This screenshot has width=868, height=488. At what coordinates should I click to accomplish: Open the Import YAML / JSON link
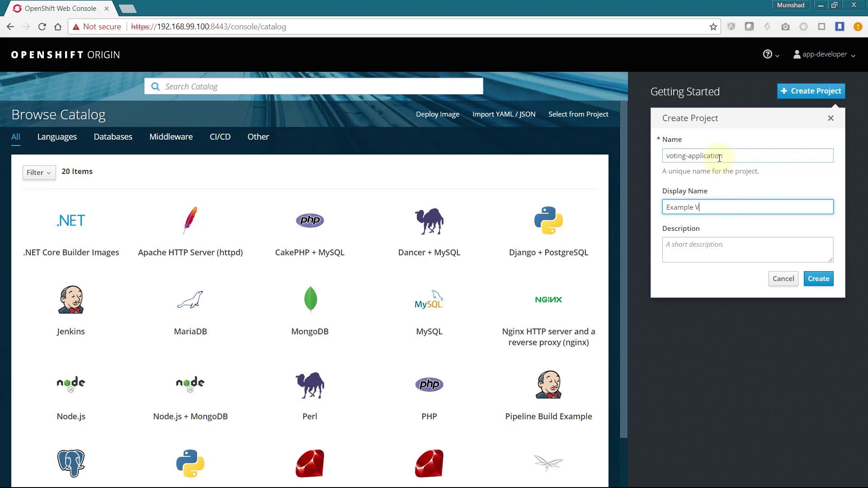(x=504, y=114)
